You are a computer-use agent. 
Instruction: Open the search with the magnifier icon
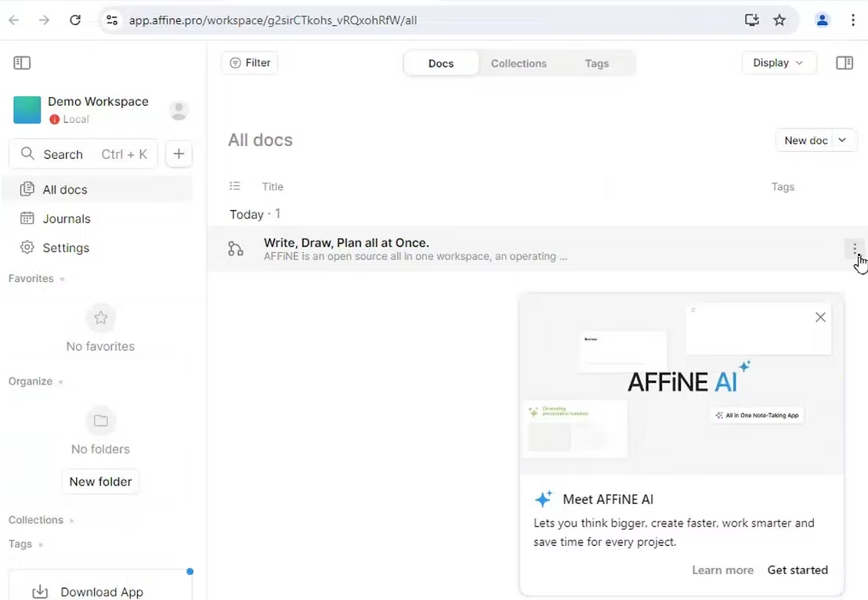tap(27, 154)
